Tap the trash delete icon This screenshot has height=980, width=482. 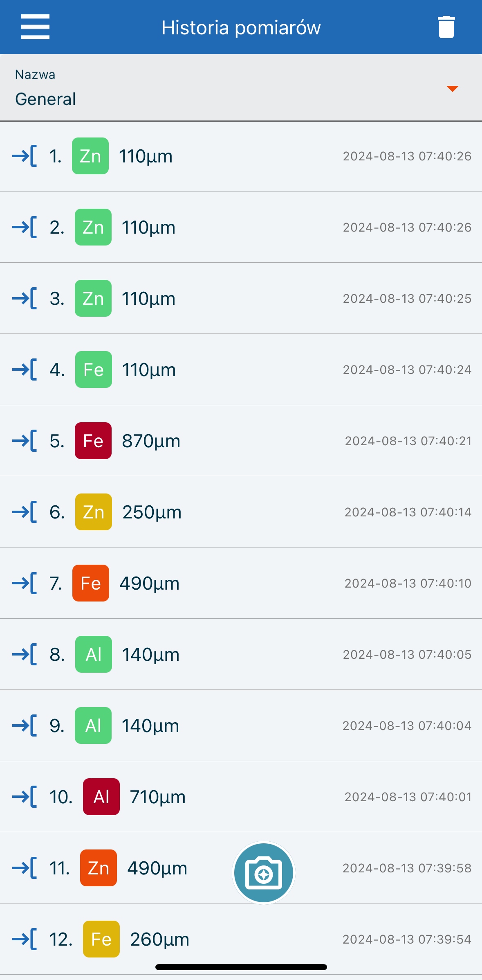point(446,27)
